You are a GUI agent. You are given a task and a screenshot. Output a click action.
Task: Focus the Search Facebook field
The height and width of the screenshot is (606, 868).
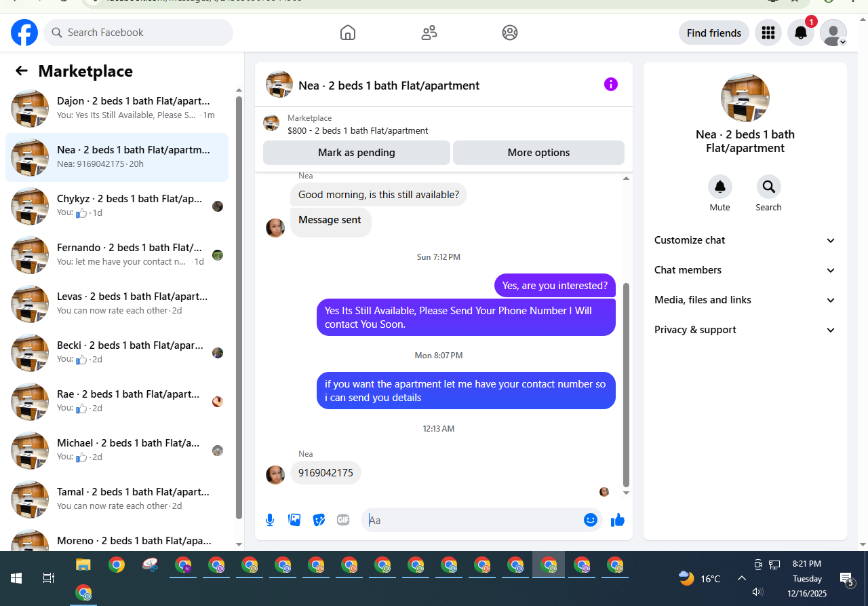pos(138,33)
